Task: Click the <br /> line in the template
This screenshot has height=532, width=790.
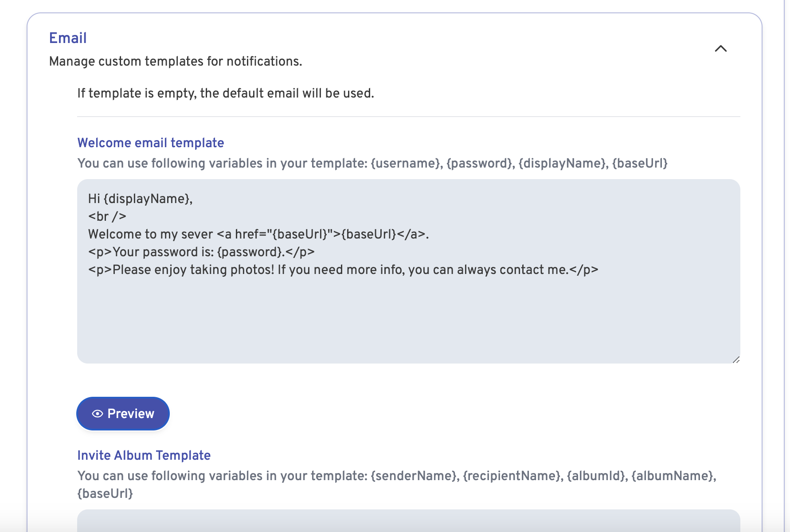Action: click(x=107, y=216)
